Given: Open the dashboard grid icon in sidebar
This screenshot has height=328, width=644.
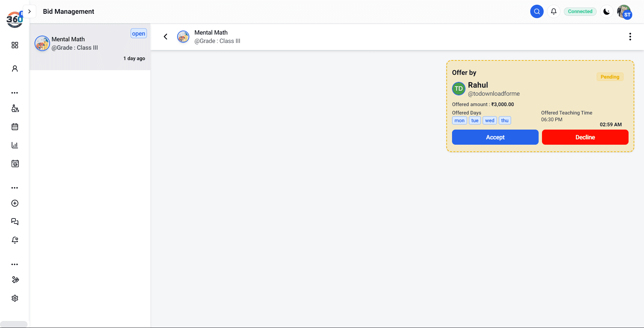Looking at the screenshot, I should [x=15, y=45].
